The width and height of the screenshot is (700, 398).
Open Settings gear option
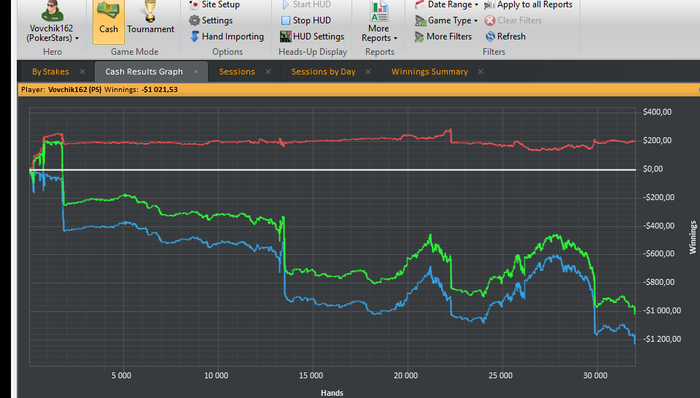(211, 21)
